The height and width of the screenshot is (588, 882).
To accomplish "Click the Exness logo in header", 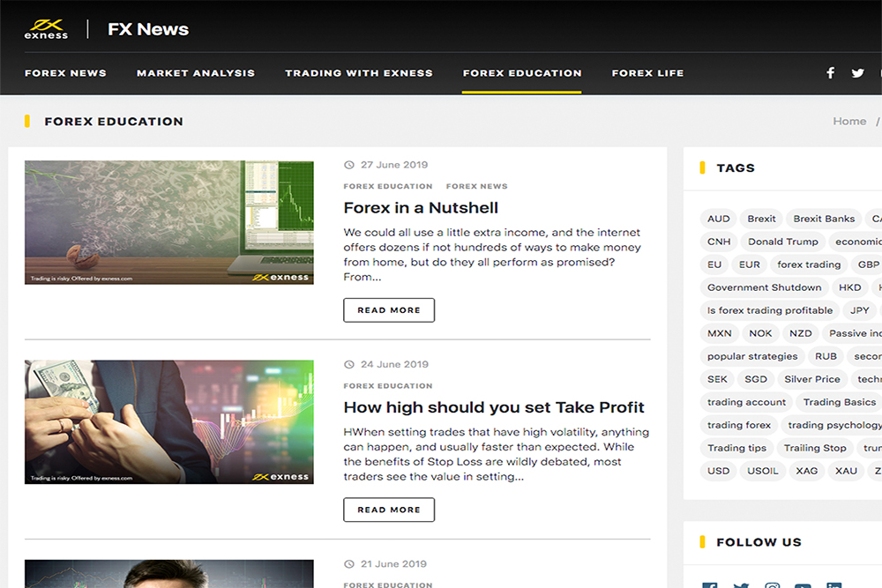I will 46,29.
